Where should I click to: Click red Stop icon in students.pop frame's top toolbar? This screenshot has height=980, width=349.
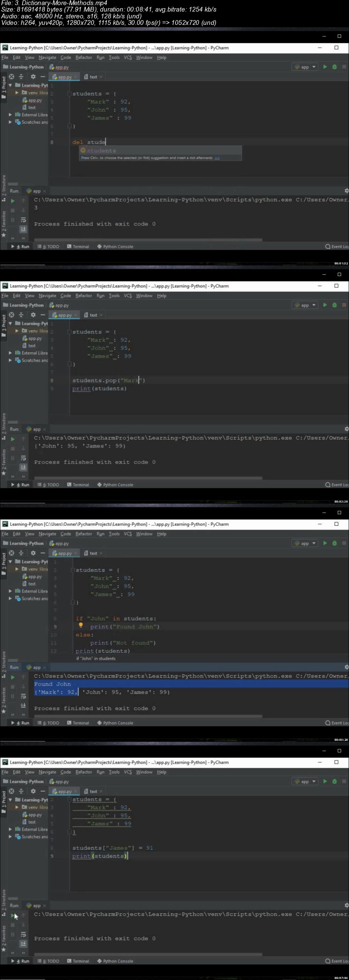pyautogui.click(x=344, y=305)
